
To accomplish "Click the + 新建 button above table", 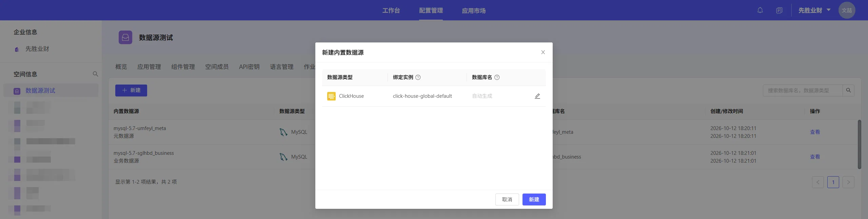I will [x=131, y=90].
